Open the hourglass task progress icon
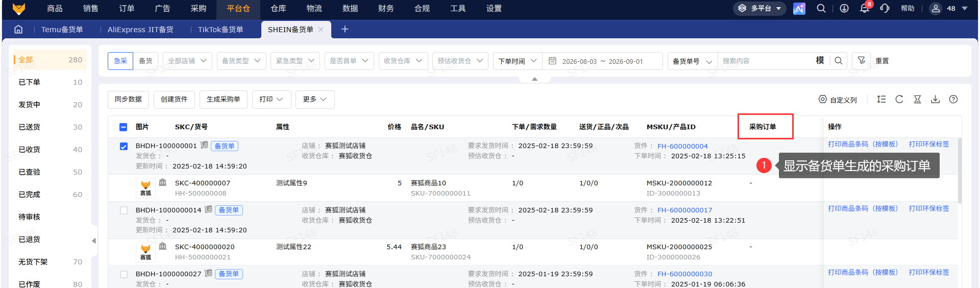Viewport: 980px width, 288px height. (x=917, y=100)
